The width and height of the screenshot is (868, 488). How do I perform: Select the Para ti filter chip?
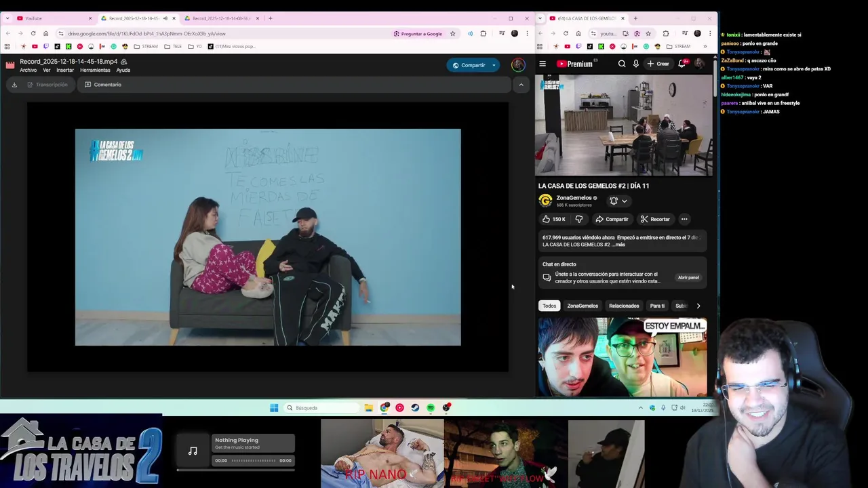(x=657, y=306)
